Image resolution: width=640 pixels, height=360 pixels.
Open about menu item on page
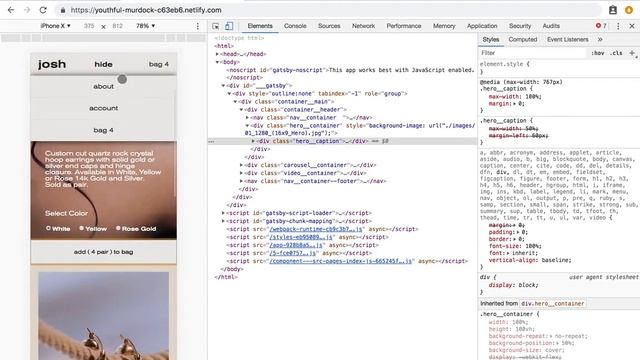coord(103,87)
